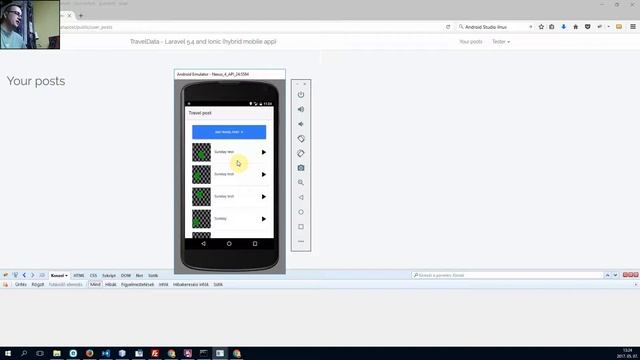Tap the 'Sunday' post thumbnail image
Screen dimensions: 640x360
[202, 219]
